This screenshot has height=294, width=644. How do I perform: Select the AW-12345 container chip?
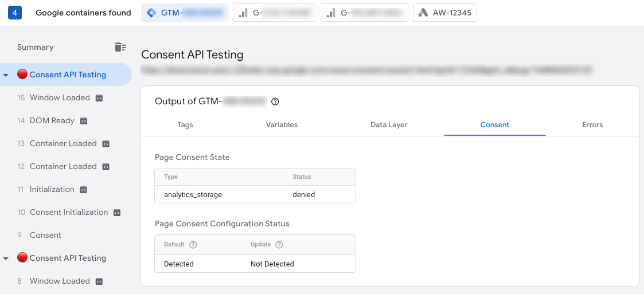445,13
